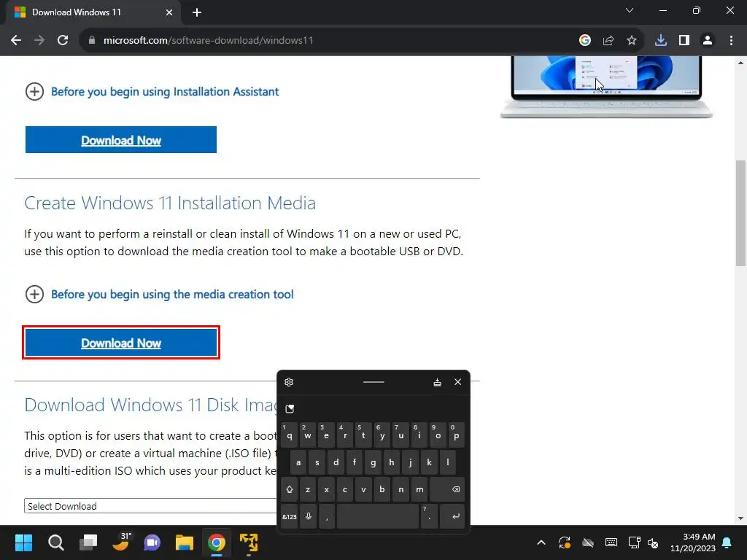
Task: Tap the spacebar on touch keyboard
Action: coord(378,517)
